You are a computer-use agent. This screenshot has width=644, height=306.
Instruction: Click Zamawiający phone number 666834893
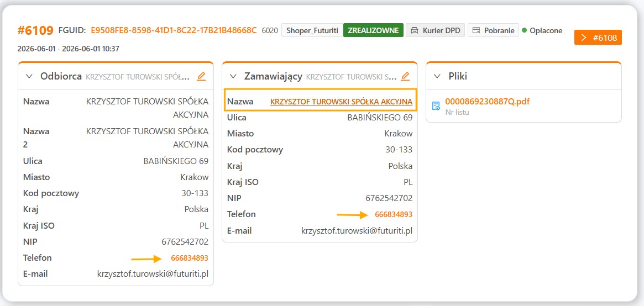tap(394, 214)
